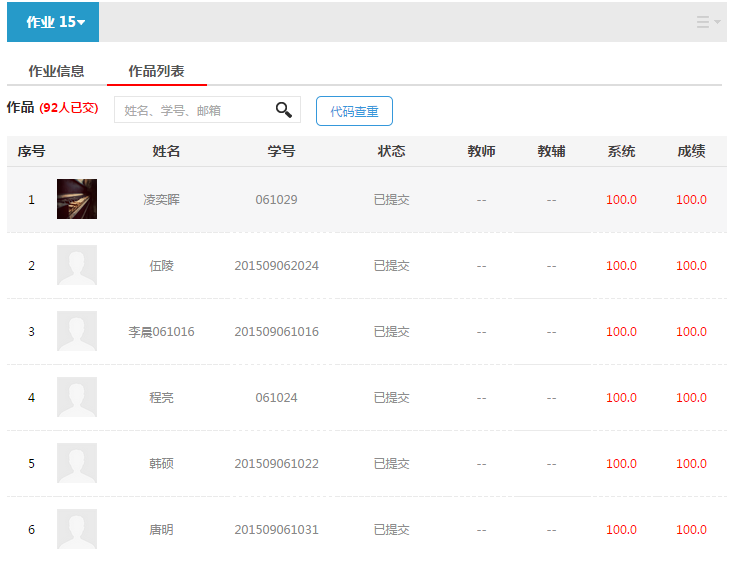Open student name 李晨061016
734x561 pixels.
click(161, 332)
